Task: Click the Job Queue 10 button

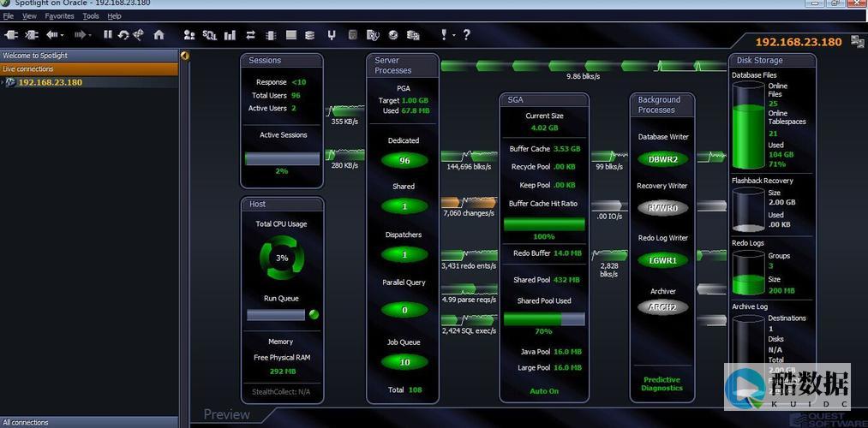Action: [x=404, y=362]
